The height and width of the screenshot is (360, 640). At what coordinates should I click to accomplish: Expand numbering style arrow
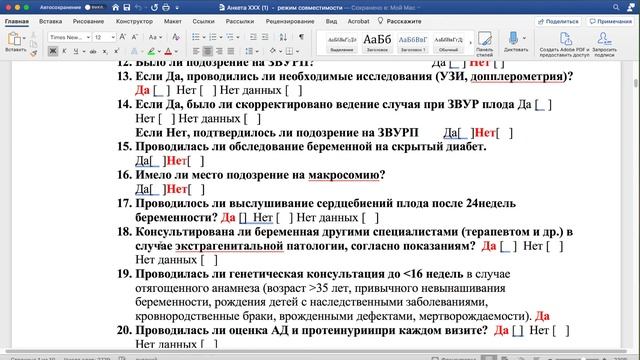pos(221,38)
